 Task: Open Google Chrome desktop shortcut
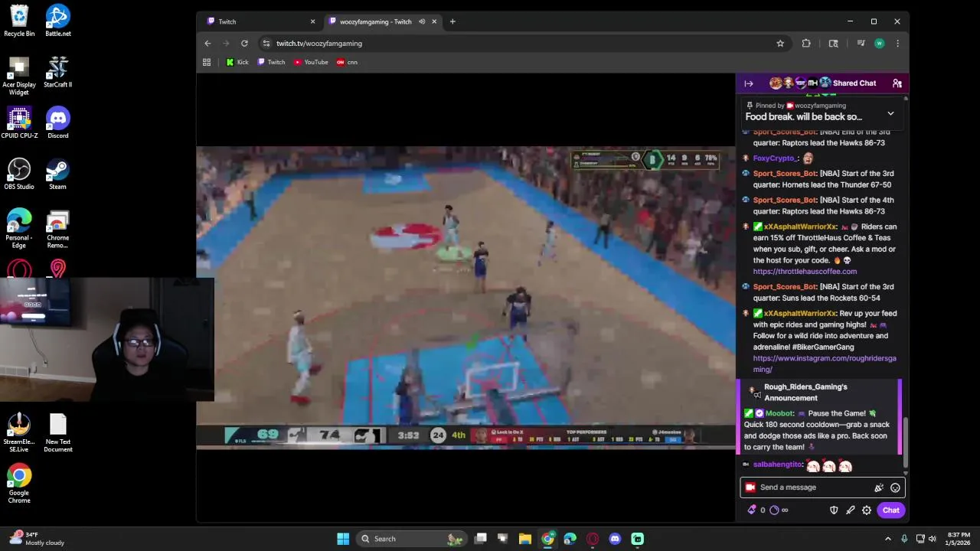point(19,484)
